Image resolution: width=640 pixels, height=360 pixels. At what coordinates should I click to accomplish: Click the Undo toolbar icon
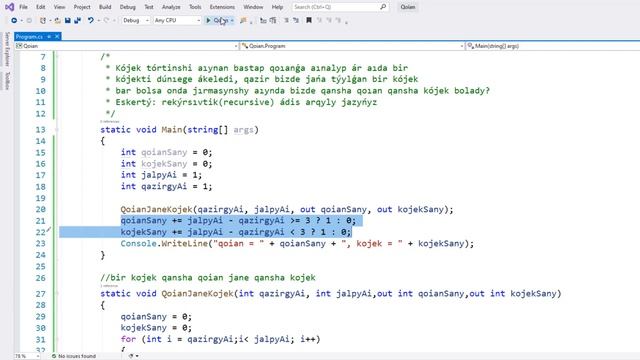point(91,20)
